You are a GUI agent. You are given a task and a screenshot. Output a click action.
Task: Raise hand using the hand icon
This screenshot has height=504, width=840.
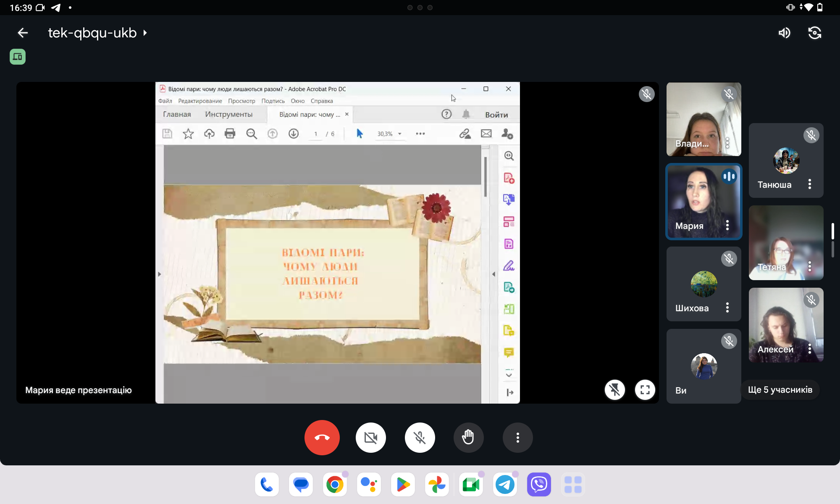pyautogui.click(x=468, y=438)
